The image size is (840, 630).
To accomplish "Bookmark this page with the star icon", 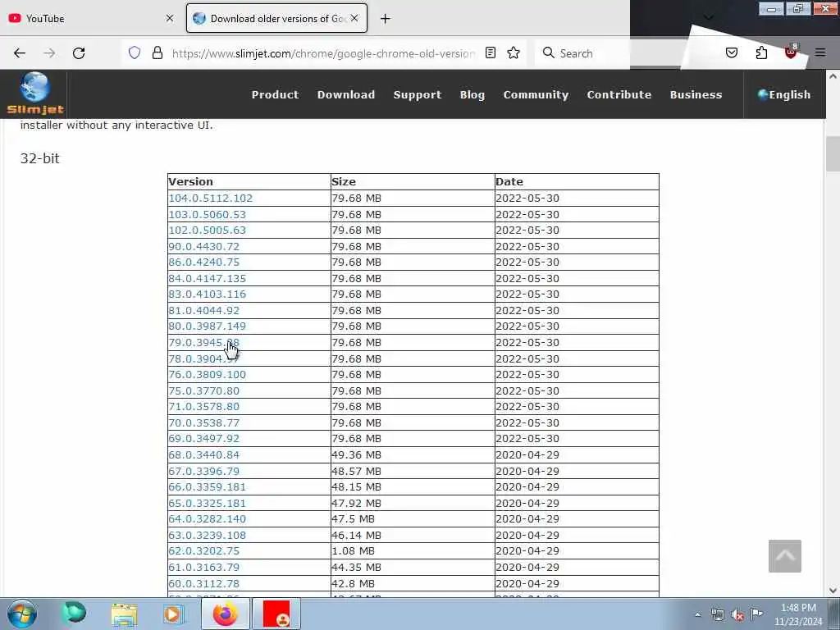I will click(514, 52).
